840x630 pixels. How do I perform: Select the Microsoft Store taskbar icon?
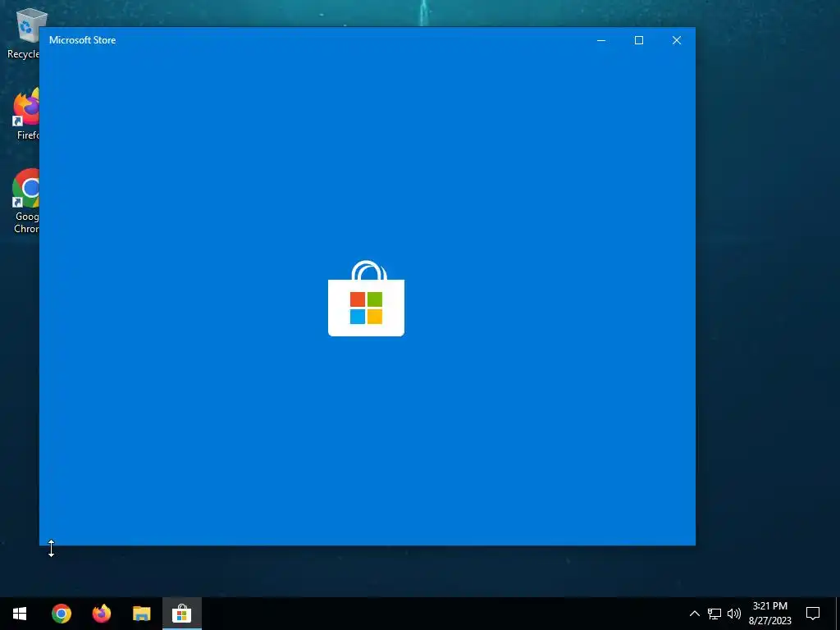(181, 614)
